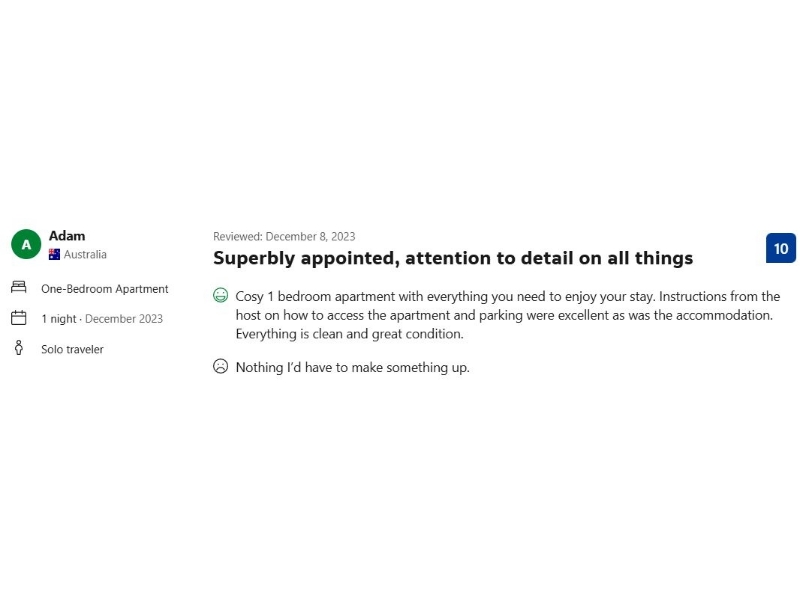Click the 'Nothing I'd have to make something up' comment
The width and height of the screenshot is (800, 600).
tap(352, 367)
